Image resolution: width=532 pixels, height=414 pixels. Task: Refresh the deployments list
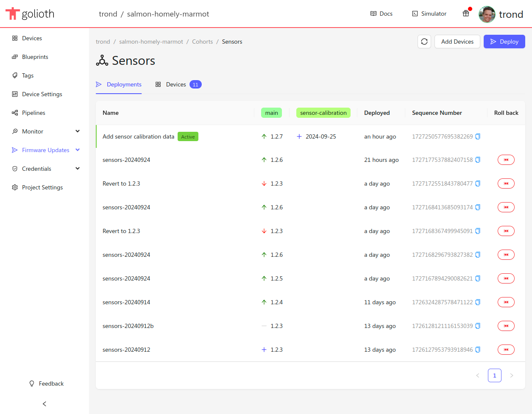[424, 42]
